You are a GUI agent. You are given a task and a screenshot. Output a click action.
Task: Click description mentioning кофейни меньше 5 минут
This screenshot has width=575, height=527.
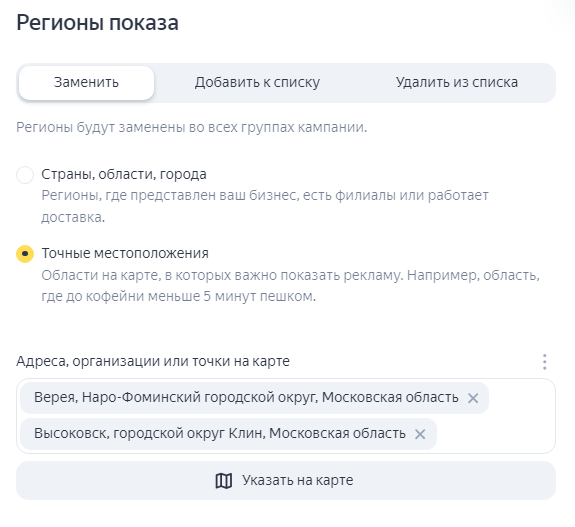point(290,286)
